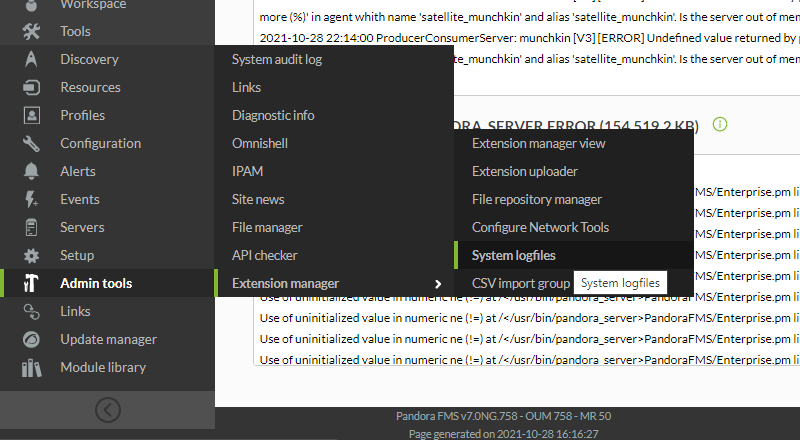Open Resources via its sidebar icon

click(x=31, y=87)
